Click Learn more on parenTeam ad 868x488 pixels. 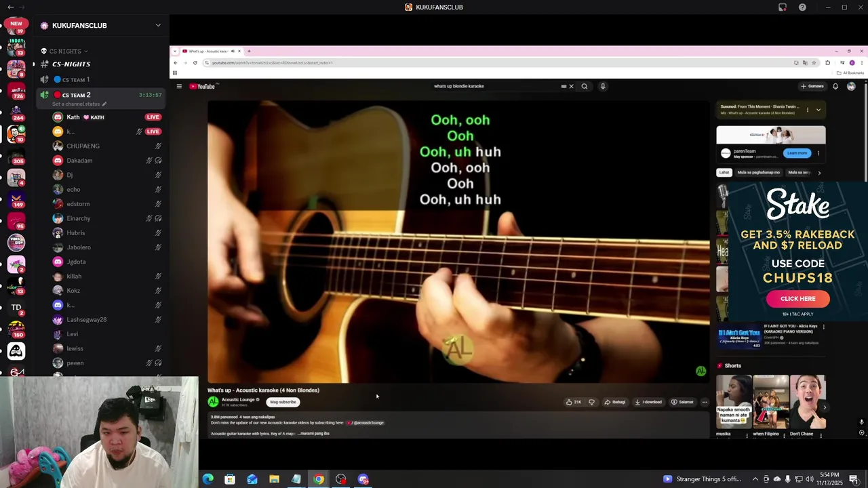point(797,153)
